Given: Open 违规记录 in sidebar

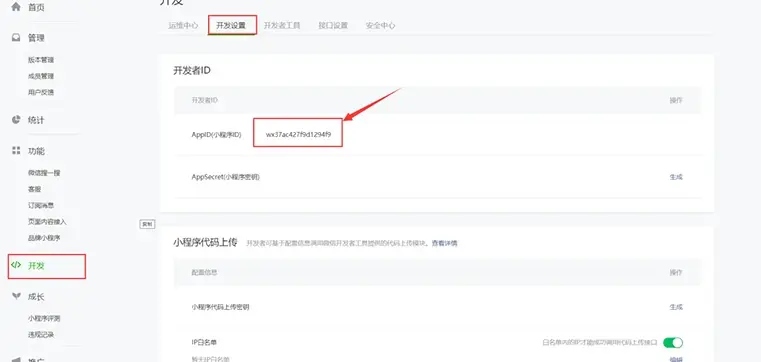Looking at the screenshot, I should (x=41, y=334).
